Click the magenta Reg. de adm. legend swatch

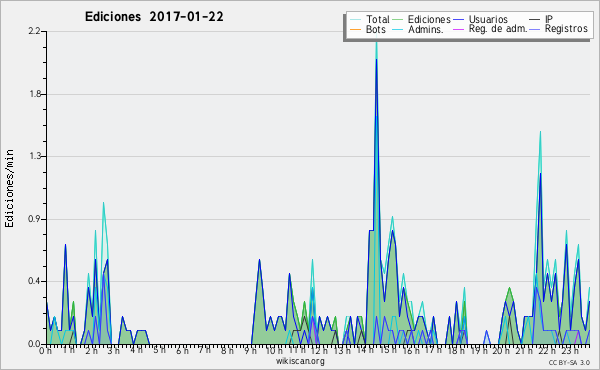pyautogui.click(x=458, y=29)
